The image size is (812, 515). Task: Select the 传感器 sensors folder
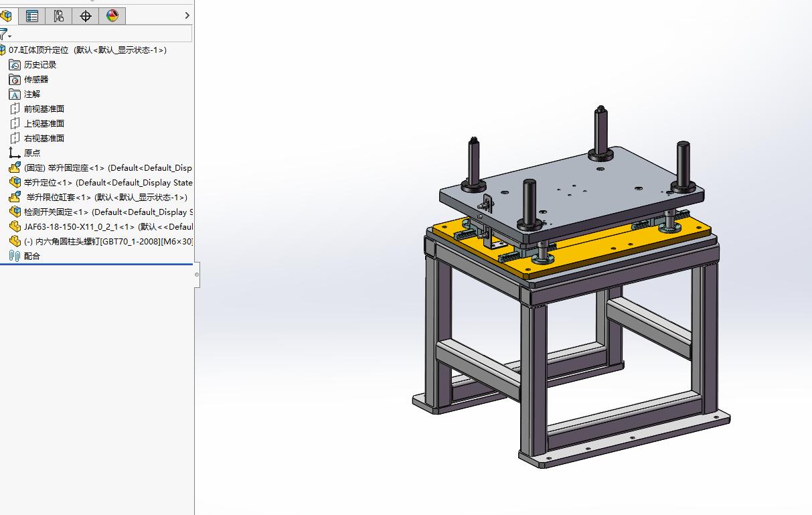point(36,80)
